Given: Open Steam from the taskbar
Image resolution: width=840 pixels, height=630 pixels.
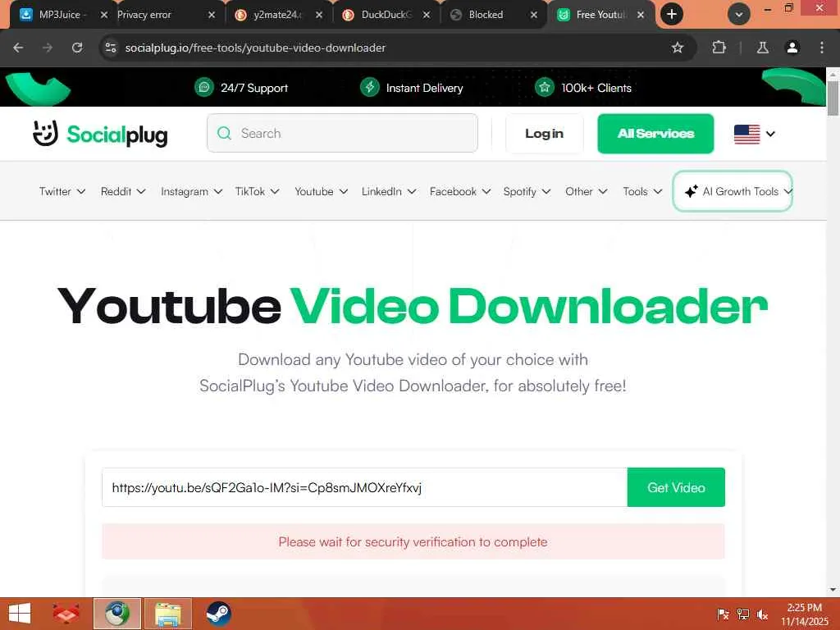Looking at the screenshot, I should (x=218, y=614).
